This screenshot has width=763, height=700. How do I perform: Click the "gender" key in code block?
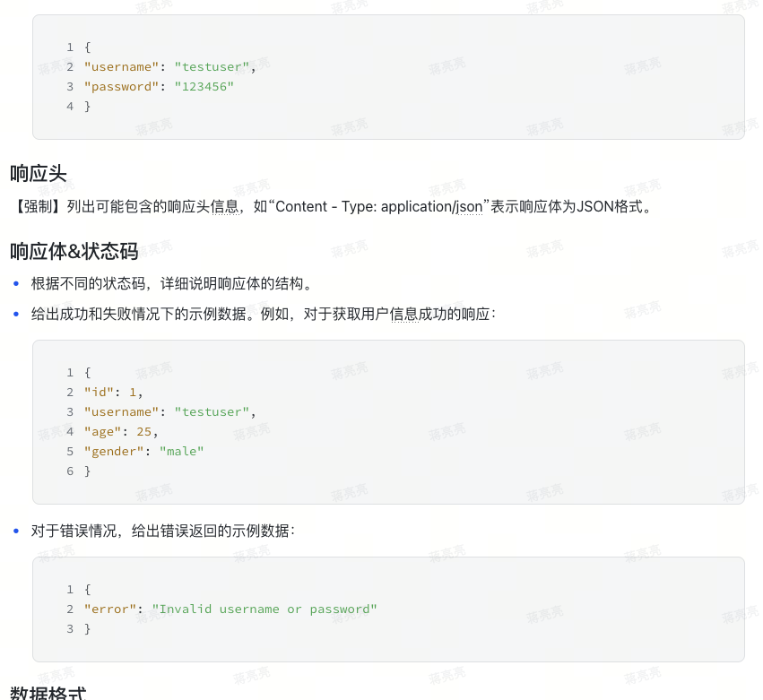(x=114, y=451)
